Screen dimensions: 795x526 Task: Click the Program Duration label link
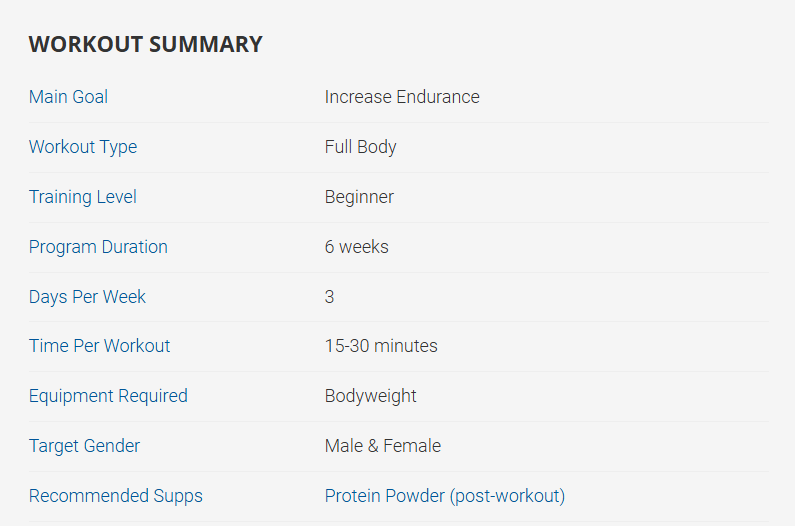click(98, 247)
